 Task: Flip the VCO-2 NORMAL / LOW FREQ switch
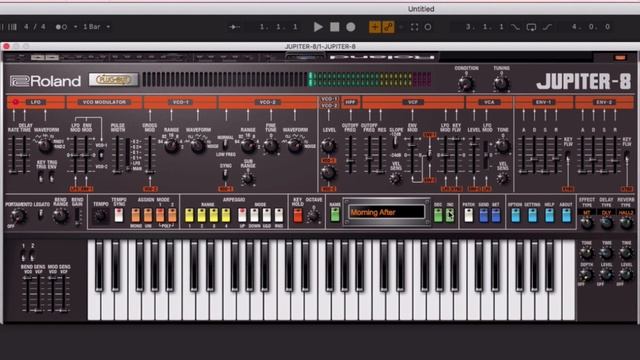[225, 145]
